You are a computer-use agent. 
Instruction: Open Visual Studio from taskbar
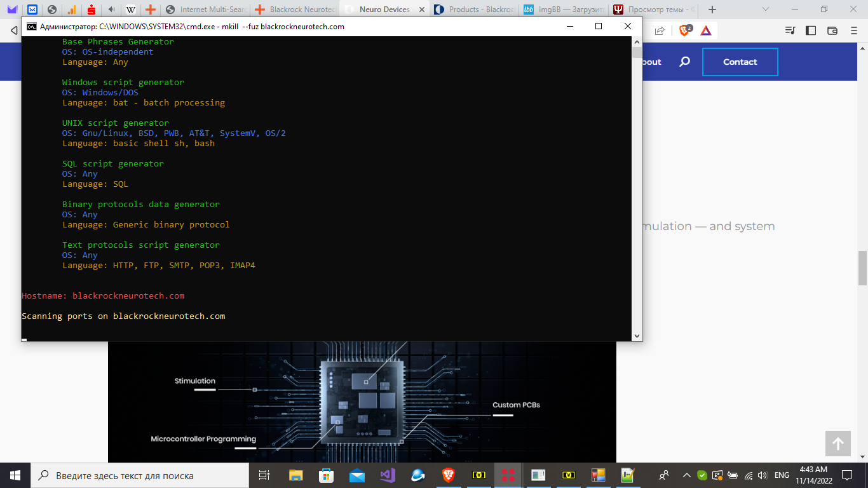[x=387, y=475]
